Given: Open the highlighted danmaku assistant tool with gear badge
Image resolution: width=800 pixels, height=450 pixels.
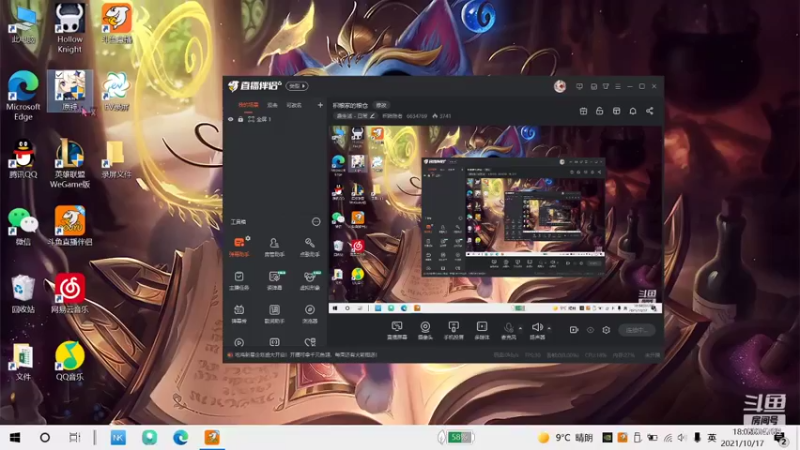Looking at the screenshot, I should (x=239, y=246).
